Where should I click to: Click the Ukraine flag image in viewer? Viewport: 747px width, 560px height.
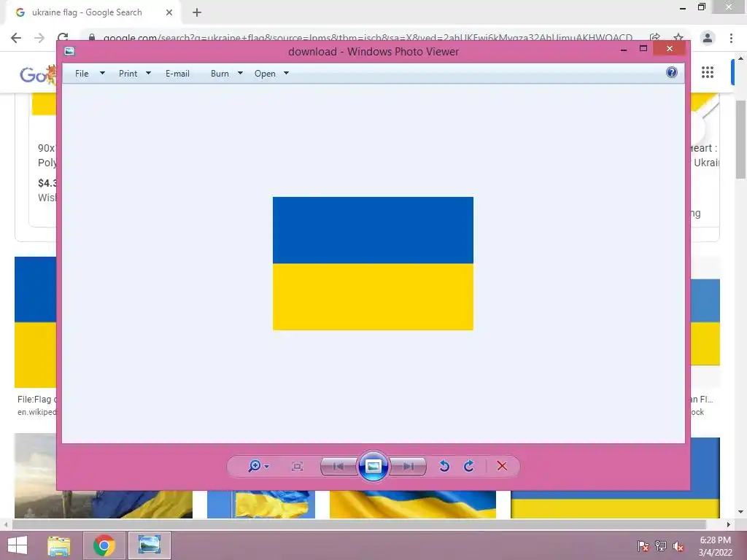point(373,263)
